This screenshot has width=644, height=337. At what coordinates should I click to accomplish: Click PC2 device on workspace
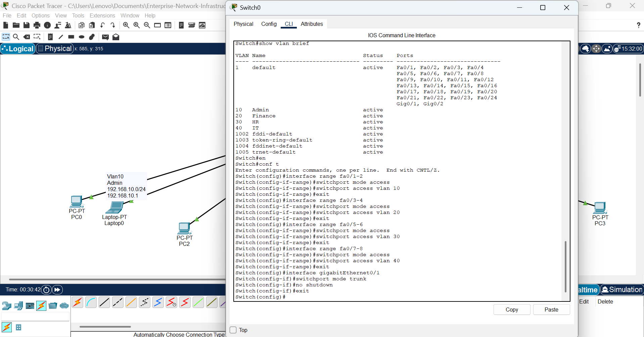(184, 228)
